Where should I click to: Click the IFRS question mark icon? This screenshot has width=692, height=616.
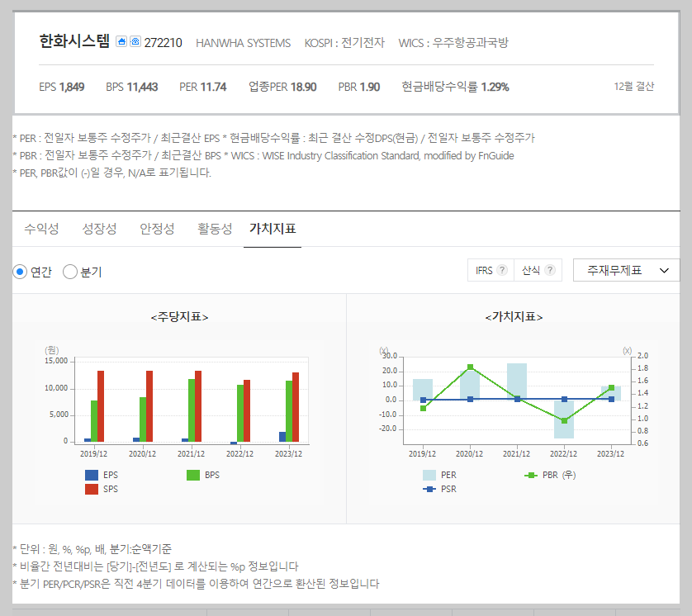pyautogui.click(x=502, y=270)
